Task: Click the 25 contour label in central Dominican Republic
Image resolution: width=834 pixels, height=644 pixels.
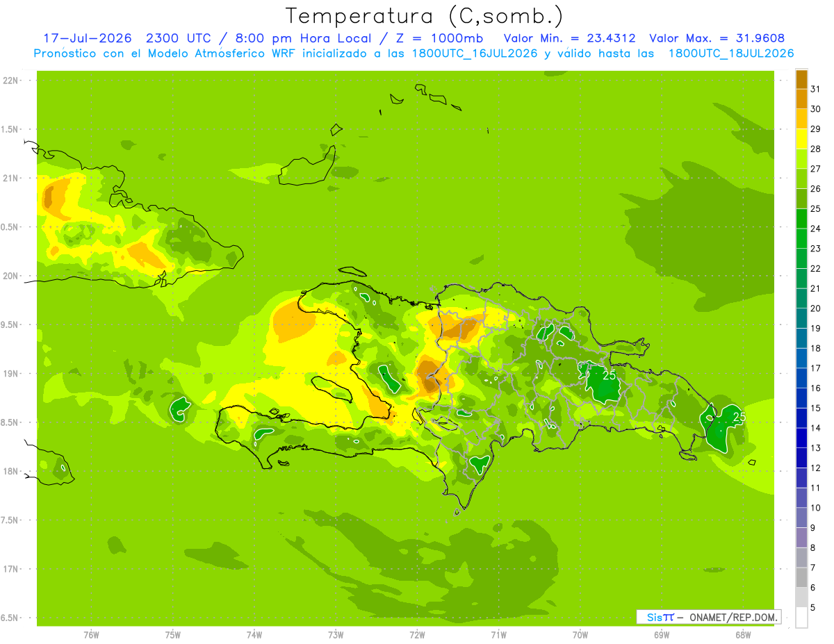Action: (610, 375)
